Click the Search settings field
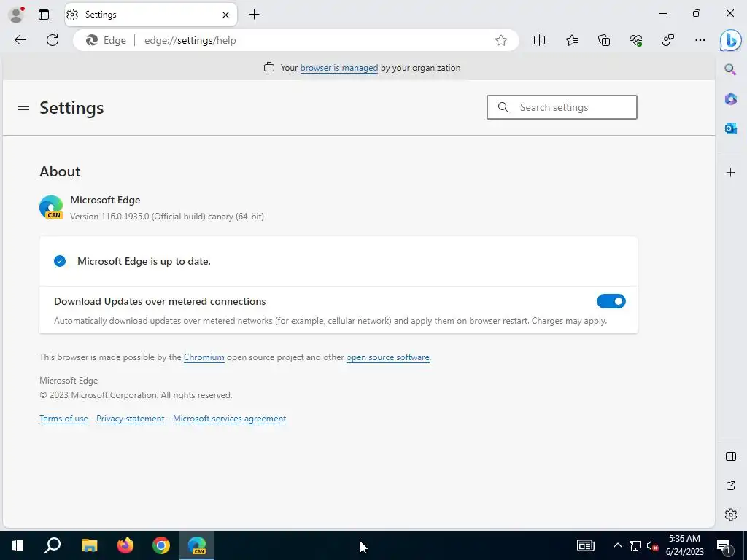Screen dimensions: 747x560 (x=562, y=107)
